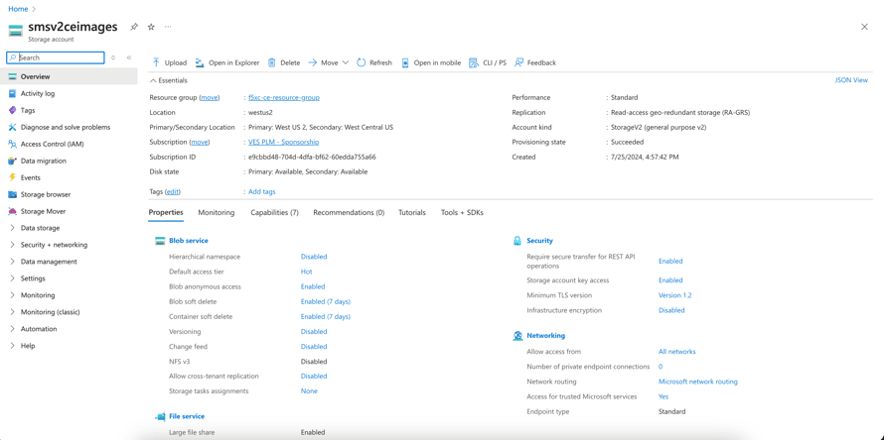The image size is (889, 440).
Task: Expand Security + networking sidebar group
Action: point(12,245)
